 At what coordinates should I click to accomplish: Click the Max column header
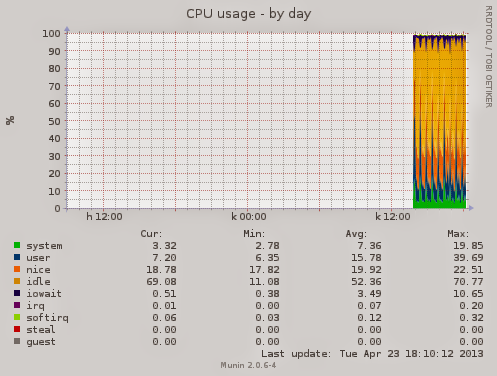pos(458,234)
